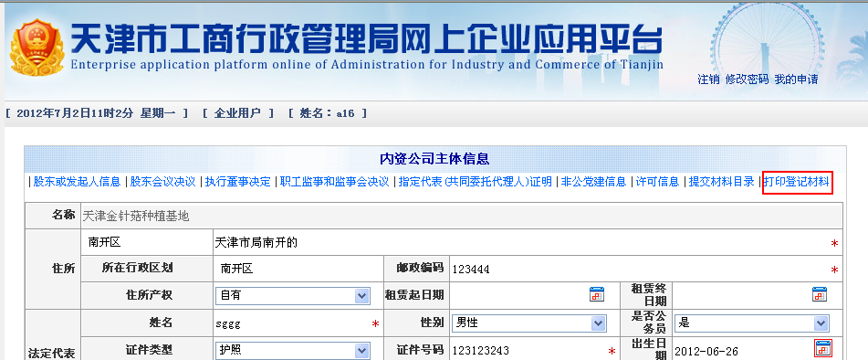Open 股东或发起人信息 tab link
The image size is (868, 360).
pos(77,182)
